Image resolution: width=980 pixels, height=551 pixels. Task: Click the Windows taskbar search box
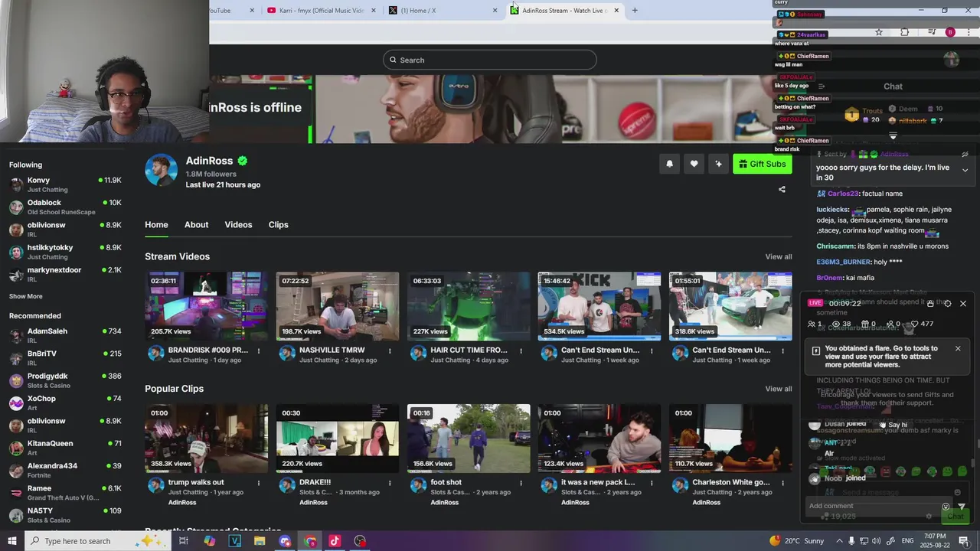tap(98, 541)
